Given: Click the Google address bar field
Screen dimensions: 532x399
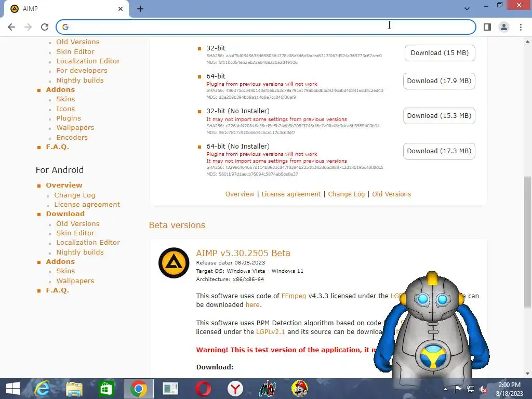Looking at the screenshot, I should point(266,27).
